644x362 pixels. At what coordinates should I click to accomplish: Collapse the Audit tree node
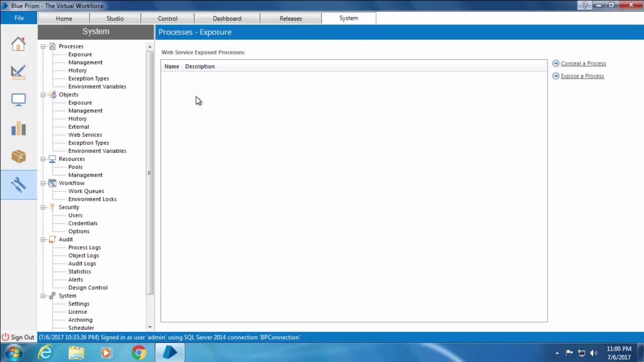pos(43,239)
